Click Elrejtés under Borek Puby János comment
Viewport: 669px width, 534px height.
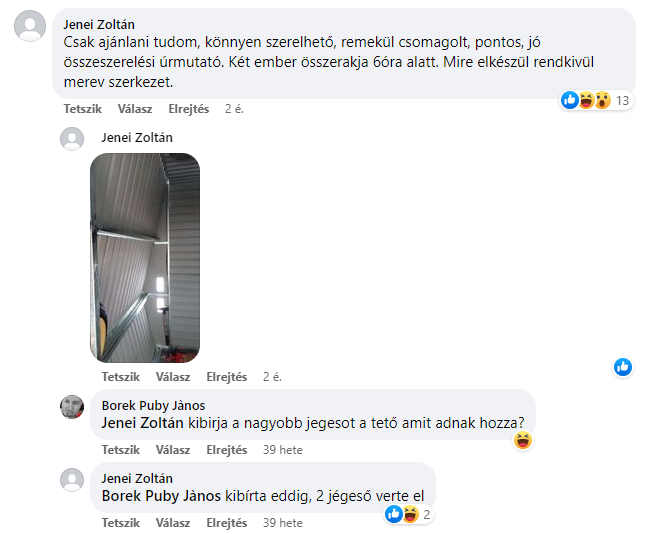coord(227,450)
